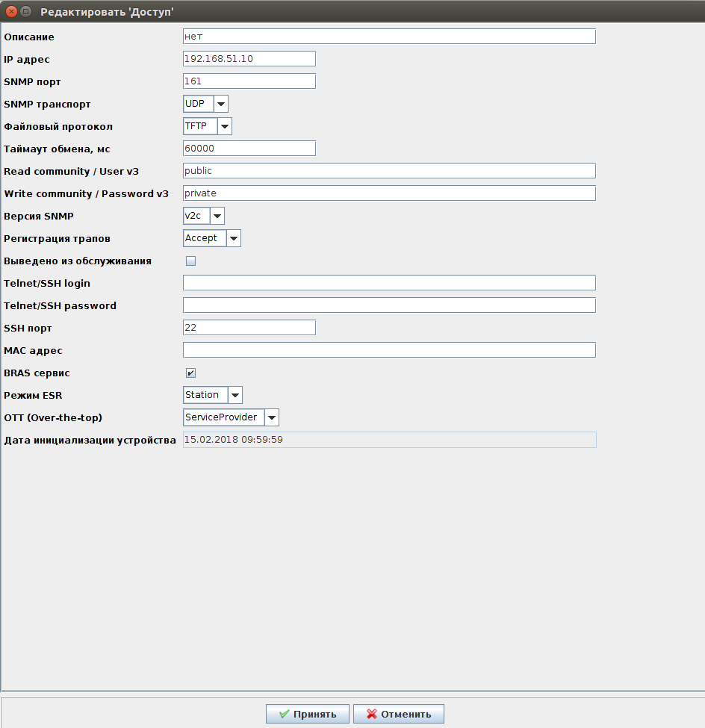The width and height of the screenshot is (705, 728).
Task: Click the Telnet/SSH login field
Action: point(389,283)
